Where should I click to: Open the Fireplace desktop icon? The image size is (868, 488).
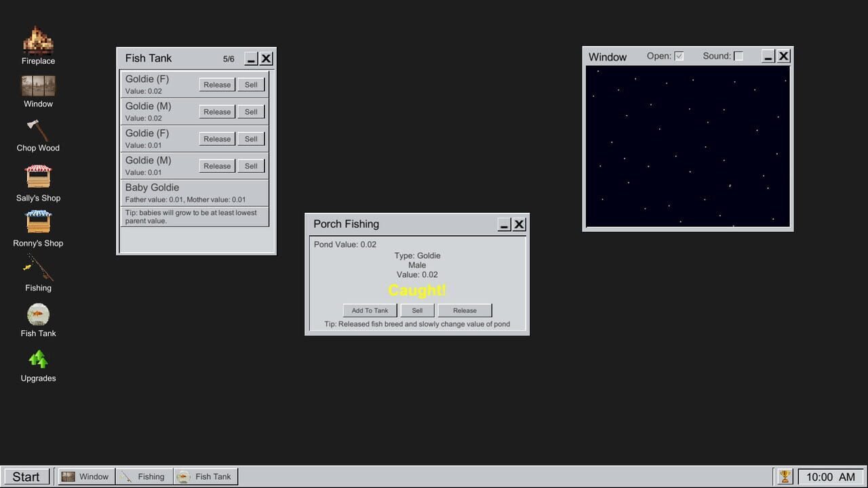point(38,41)
